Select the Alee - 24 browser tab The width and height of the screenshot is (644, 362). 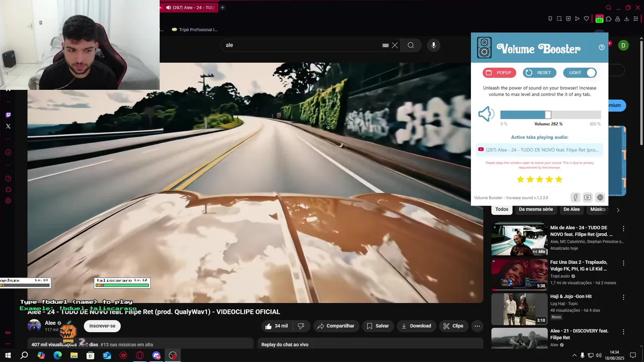click(190, 8)
